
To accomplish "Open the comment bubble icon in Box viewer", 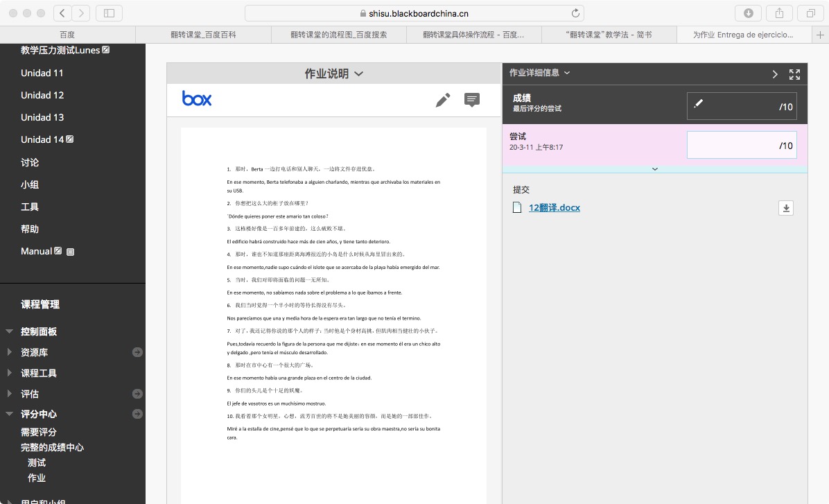I will (x=472, y=101).
